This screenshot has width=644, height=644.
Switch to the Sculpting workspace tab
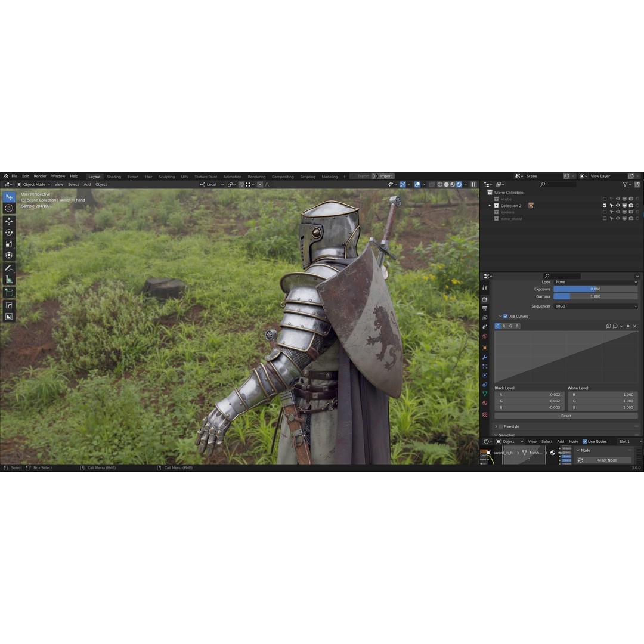pos(166,177)
